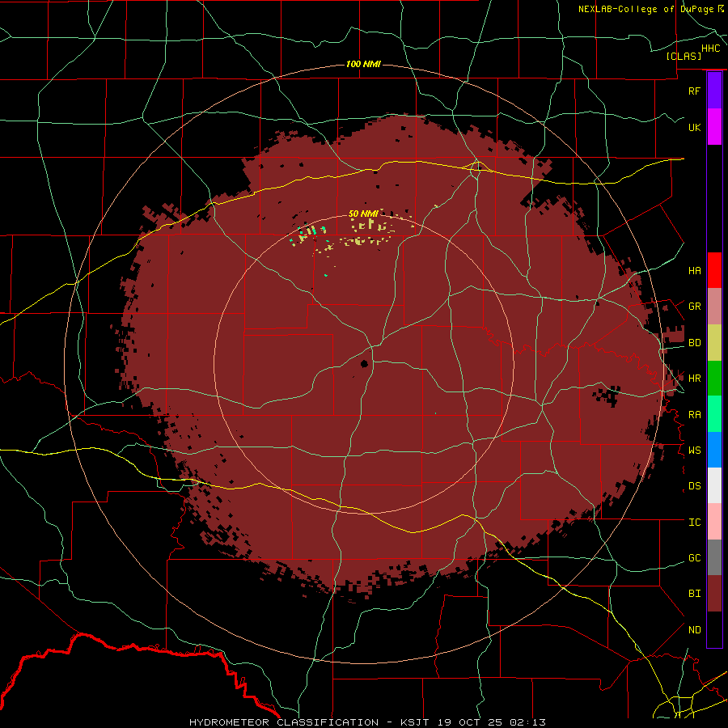Click the NEXLAB-College of DuPage credit text
Screen dimensions: 728x728
[x=647, y=9]
